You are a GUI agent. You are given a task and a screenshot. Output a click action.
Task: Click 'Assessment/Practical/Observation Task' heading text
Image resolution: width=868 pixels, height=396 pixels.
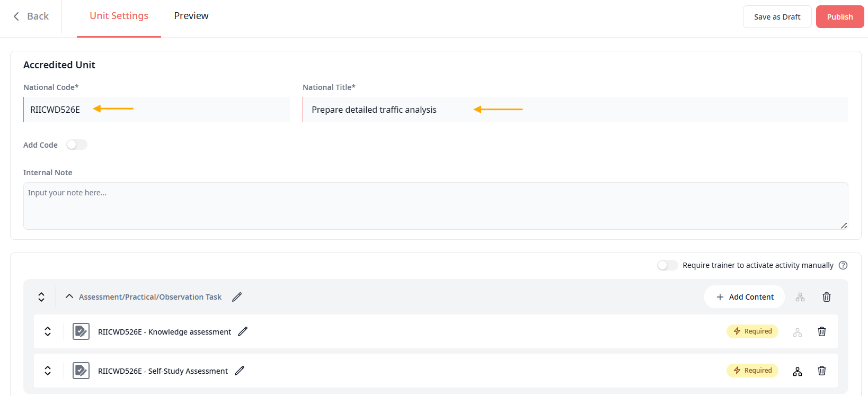click(x=150, y=297)
